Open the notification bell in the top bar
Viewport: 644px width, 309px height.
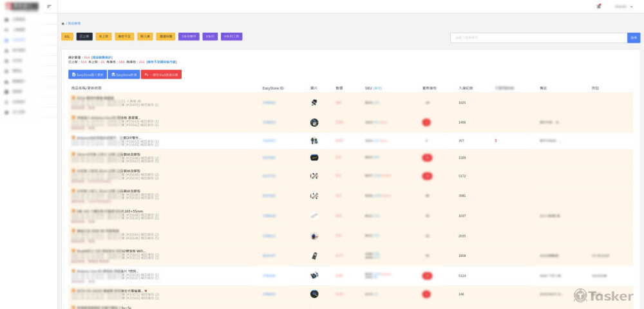599,6
